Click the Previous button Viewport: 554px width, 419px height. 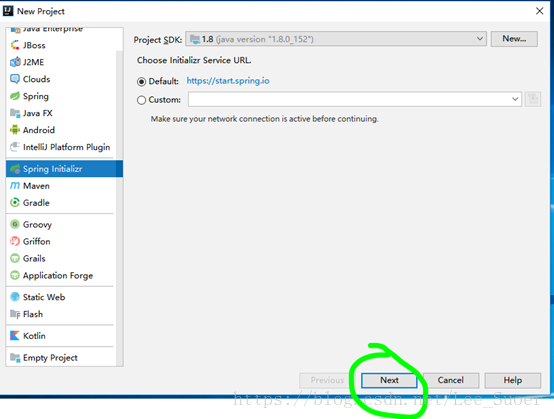coord(327,380)
